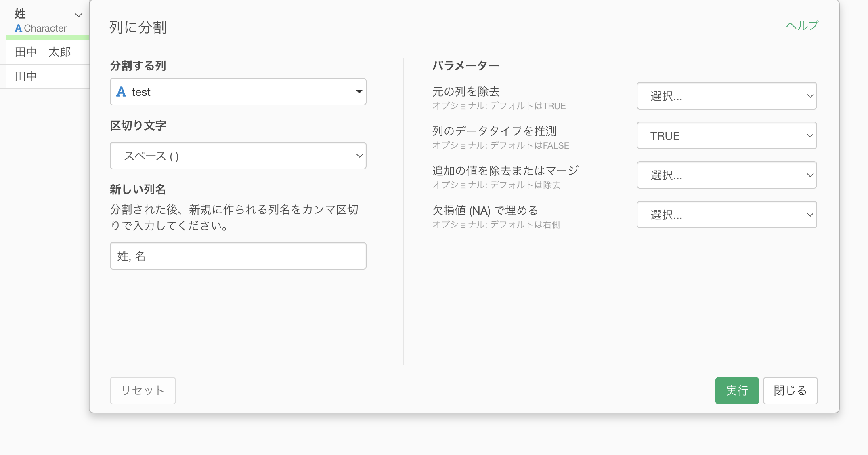Click the blue A type icon in column selector
Viewport: 868px width, 455px height.
pos(121,92)
